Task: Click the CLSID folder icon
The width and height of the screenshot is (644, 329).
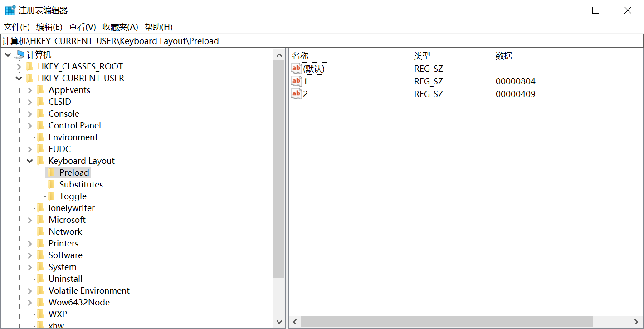Action: [41, 102]
